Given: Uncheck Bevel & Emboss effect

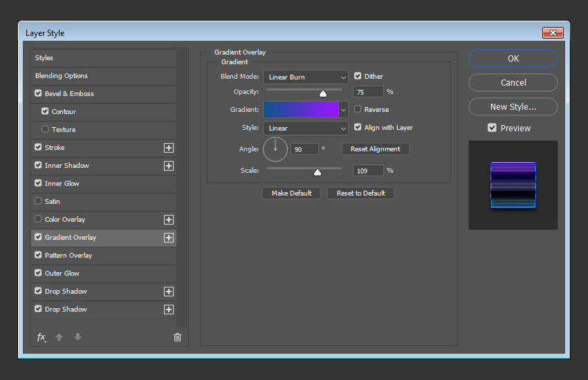Looking at the screenshot, I should 38,93.
